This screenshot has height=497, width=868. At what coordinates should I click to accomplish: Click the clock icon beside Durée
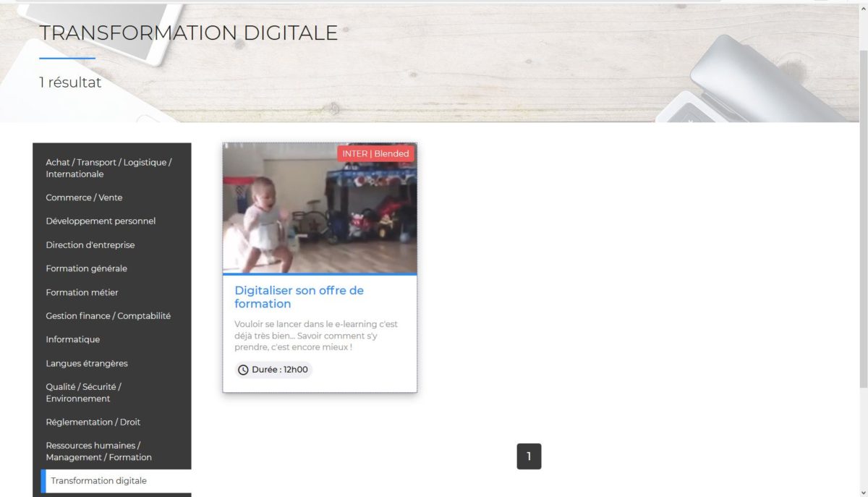pyautogui.click(x=244, y=370)
